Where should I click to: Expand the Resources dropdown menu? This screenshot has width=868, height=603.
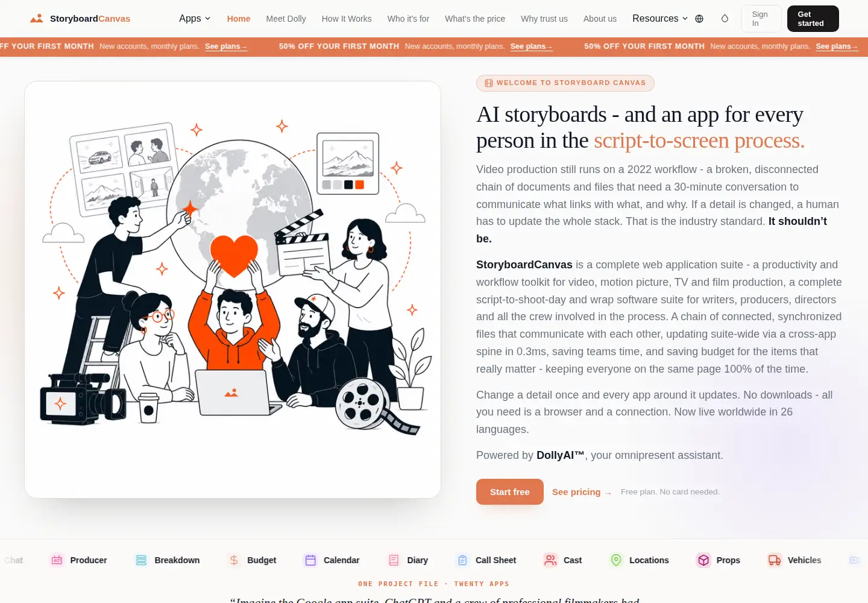(x=660, y=19)
